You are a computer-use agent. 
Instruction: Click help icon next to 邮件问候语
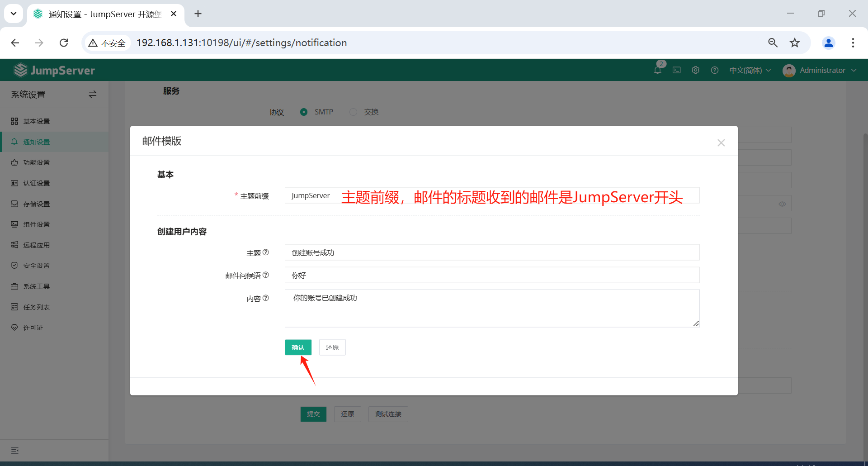pyautogui.click(x=266, y=275)
